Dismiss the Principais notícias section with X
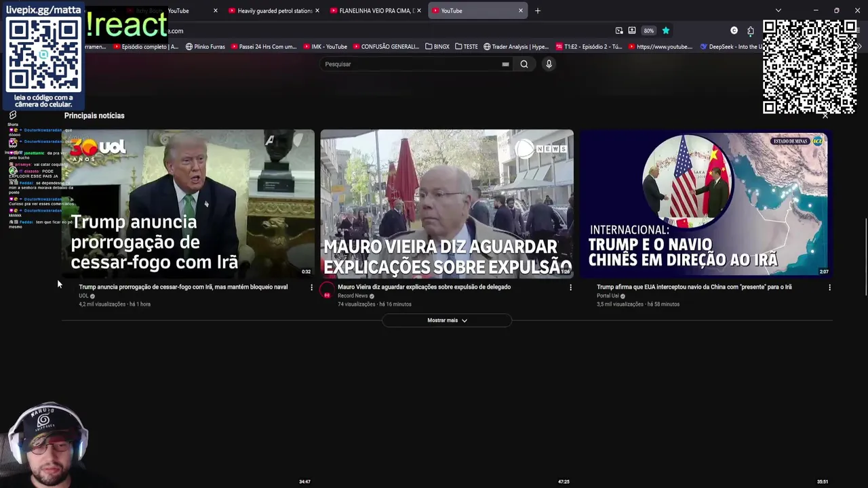 825,115
